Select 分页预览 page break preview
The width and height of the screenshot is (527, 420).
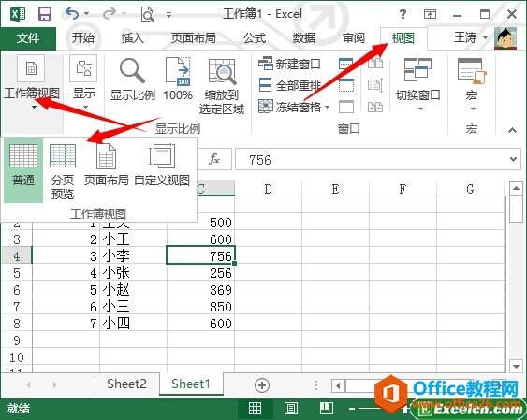pyautogui.click(x=63, y=171)
